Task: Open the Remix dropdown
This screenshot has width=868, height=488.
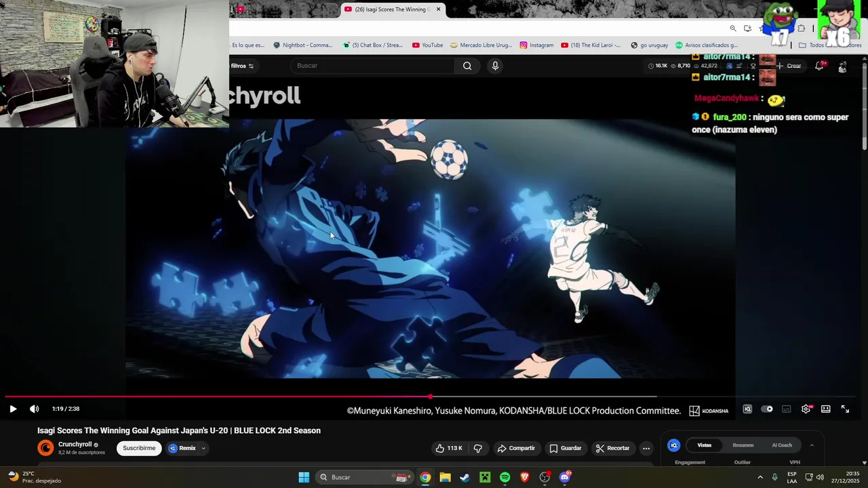Action: point(186,448)
